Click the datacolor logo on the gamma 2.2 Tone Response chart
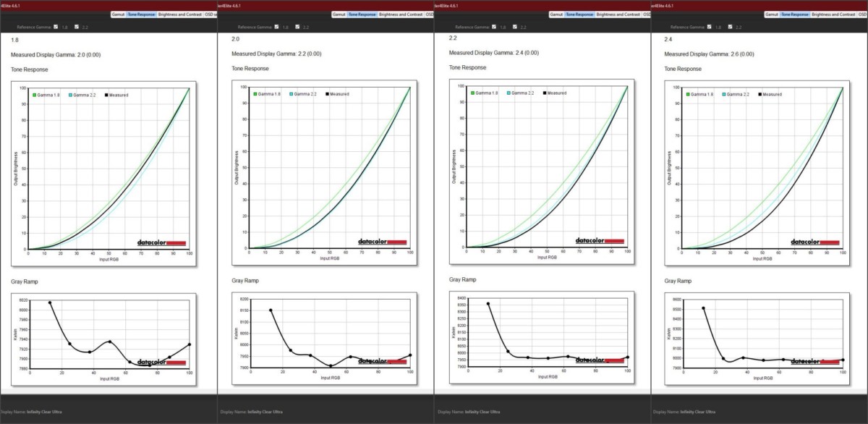Viewport: 868px width, 424px height. pos(600,240)
